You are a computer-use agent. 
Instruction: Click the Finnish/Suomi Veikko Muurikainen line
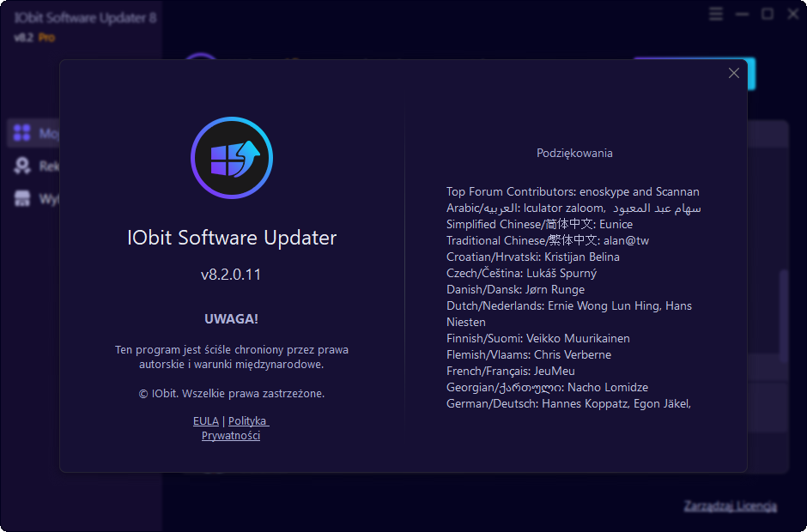click(537, 339)
